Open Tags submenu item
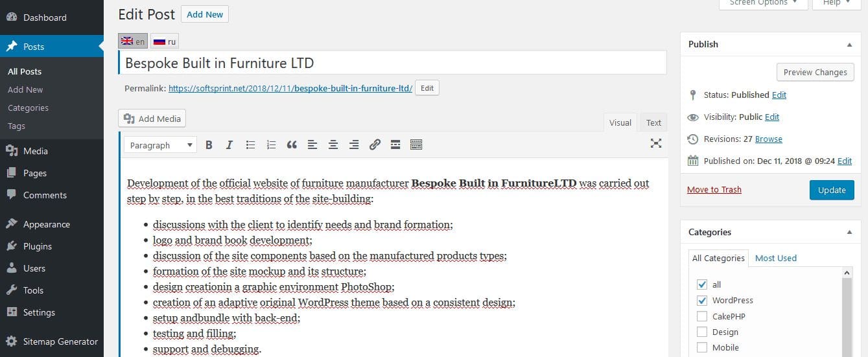 click(x=16, y=126)
